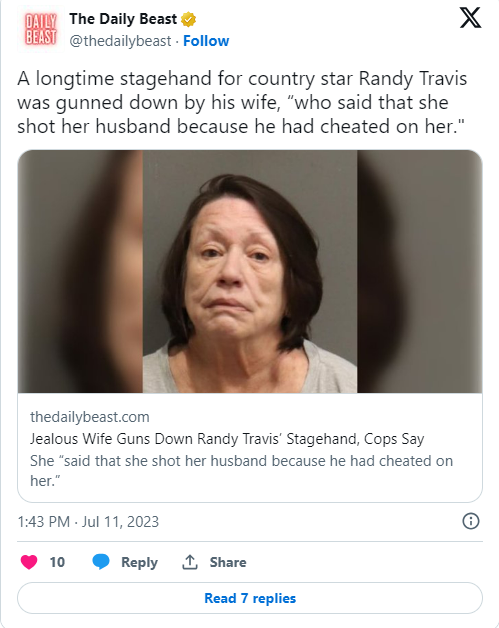The height and width of the screenshot is (628, 499).
Task: Open the tweet info circle icon
Action: click(471, 521)
